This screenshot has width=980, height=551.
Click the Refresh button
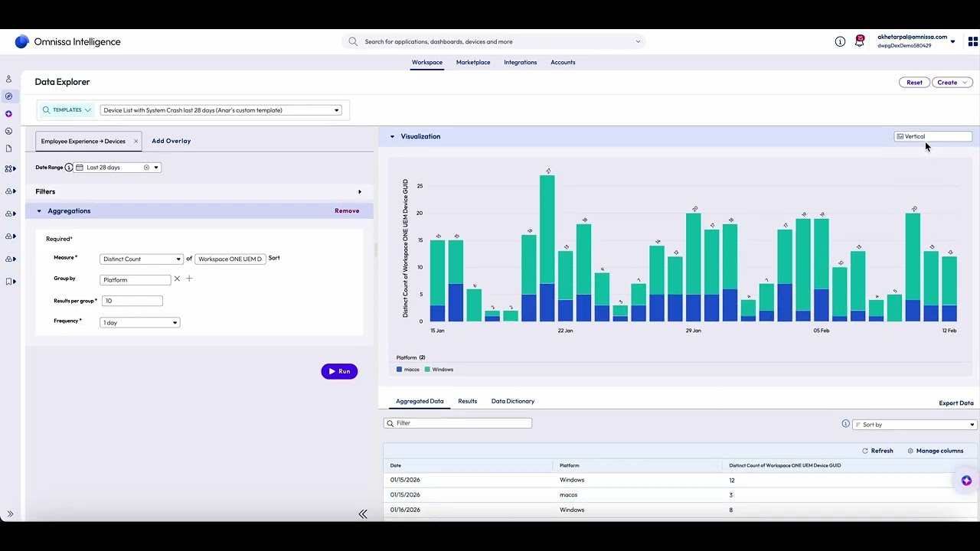pos(877,452)
